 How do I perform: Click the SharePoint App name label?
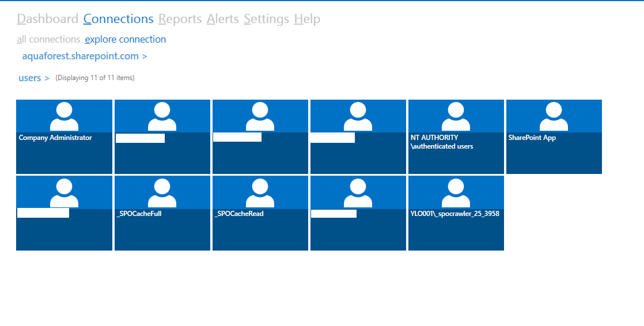pyautogui.click(x=532, y=138)
